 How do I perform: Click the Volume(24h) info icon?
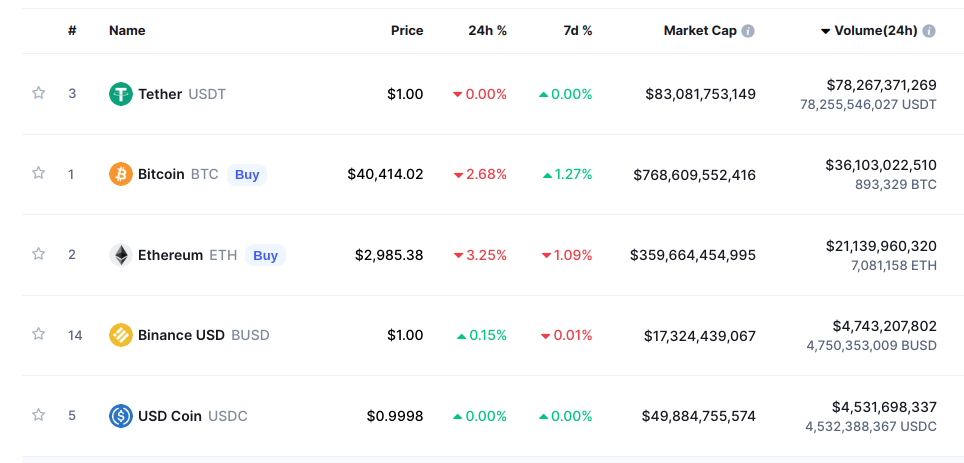[929, 31]
